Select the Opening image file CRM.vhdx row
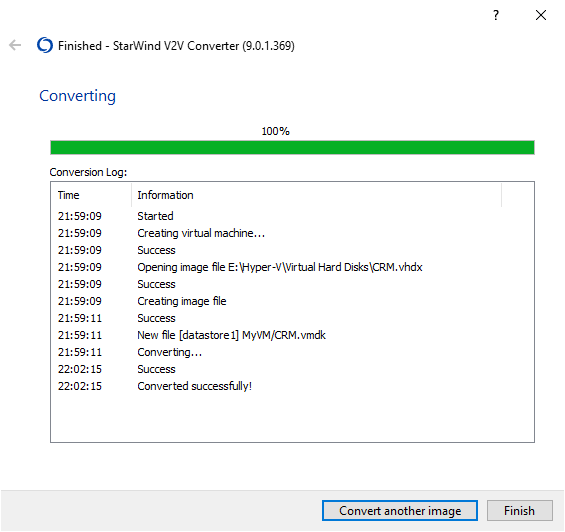 292,267
